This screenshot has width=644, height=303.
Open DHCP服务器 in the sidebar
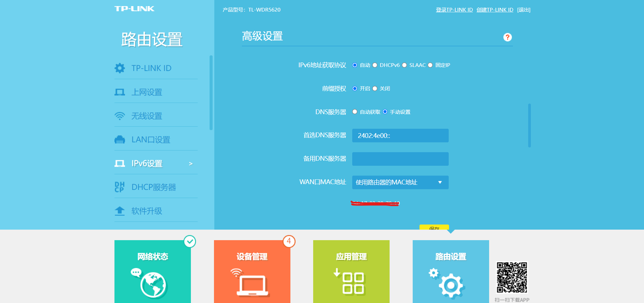click(x=156, y=187)
